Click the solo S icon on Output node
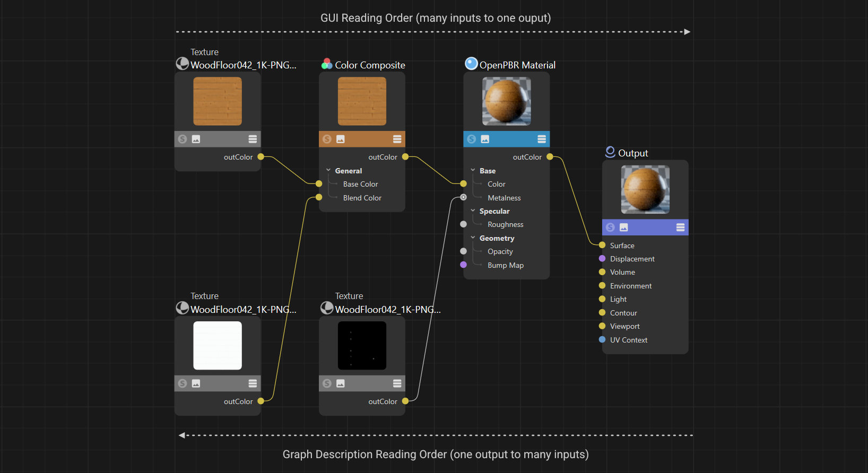 pos(610,227)
